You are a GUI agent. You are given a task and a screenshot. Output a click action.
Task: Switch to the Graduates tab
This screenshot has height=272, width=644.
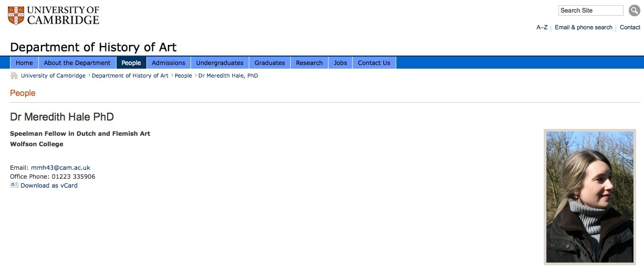pyautogui.click(x=270, y=63)
